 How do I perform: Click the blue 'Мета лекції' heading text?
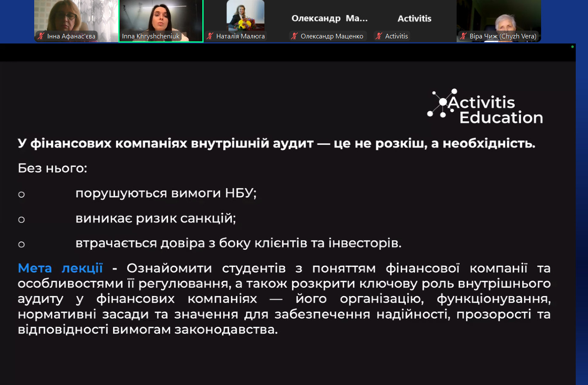click(x=60, y=268)
